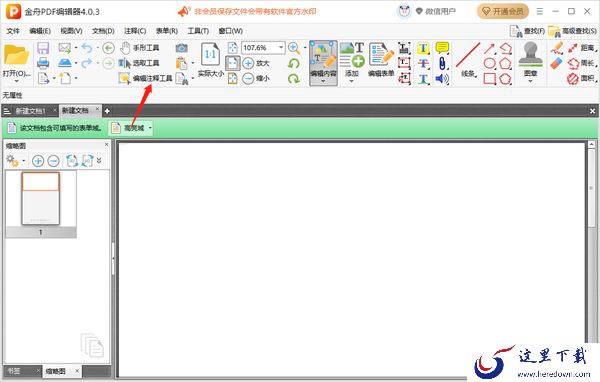
Task: Select the yellow highlight text T tool
Action: pyautogui.click(x=423, y=48)
